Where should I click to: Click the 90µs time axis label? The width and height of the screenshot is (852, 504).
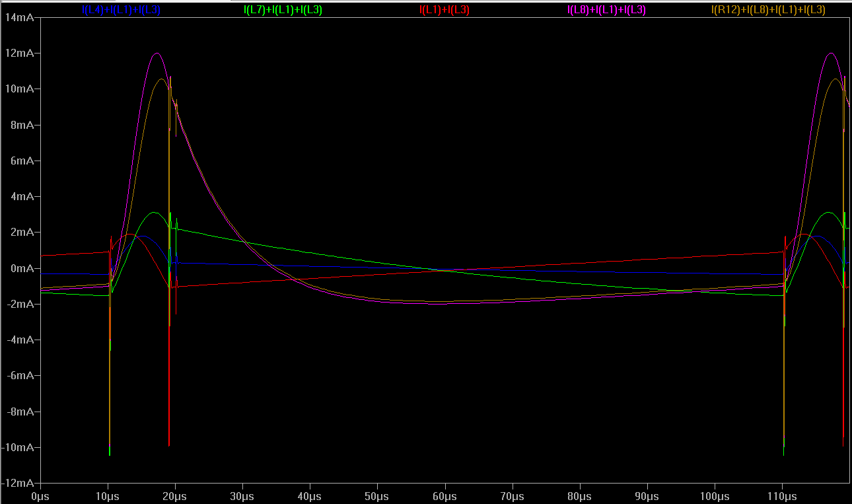647,496
